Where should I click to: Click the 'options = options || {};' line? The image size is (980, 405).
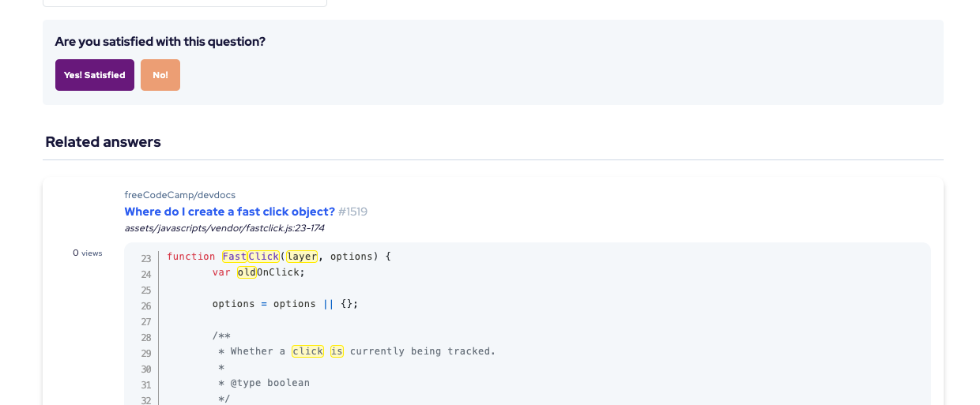pos(285,304)
